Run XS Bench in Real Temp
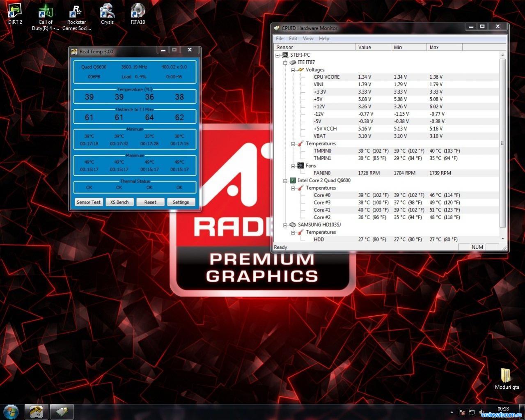This screenshot has height=420, width=525. pos(119,202)
